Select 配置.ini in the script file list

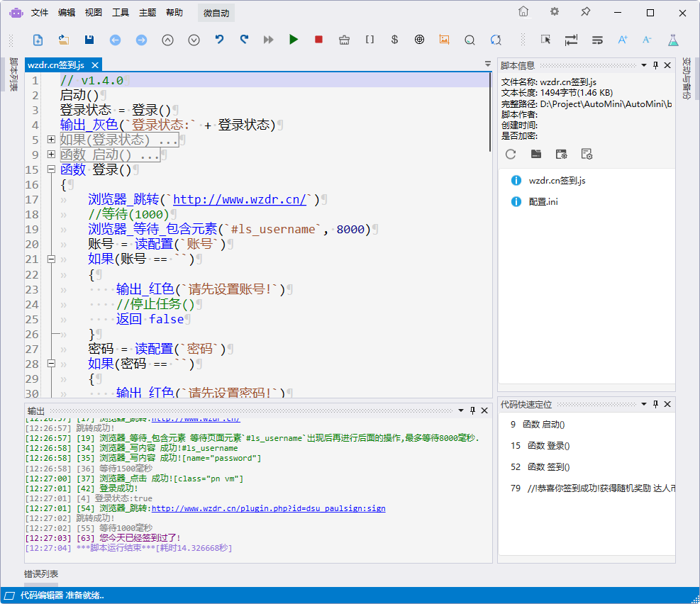tap(543, 201)
